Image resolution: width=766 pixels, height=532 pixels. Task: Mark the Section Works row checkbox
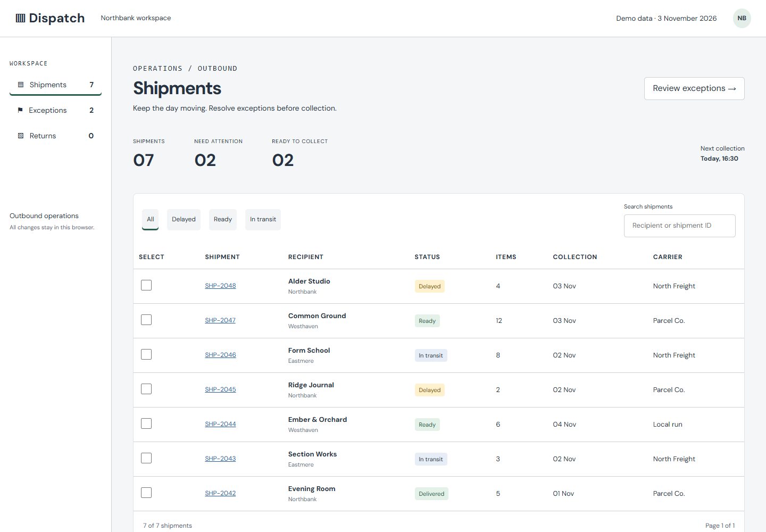[146, 458]
